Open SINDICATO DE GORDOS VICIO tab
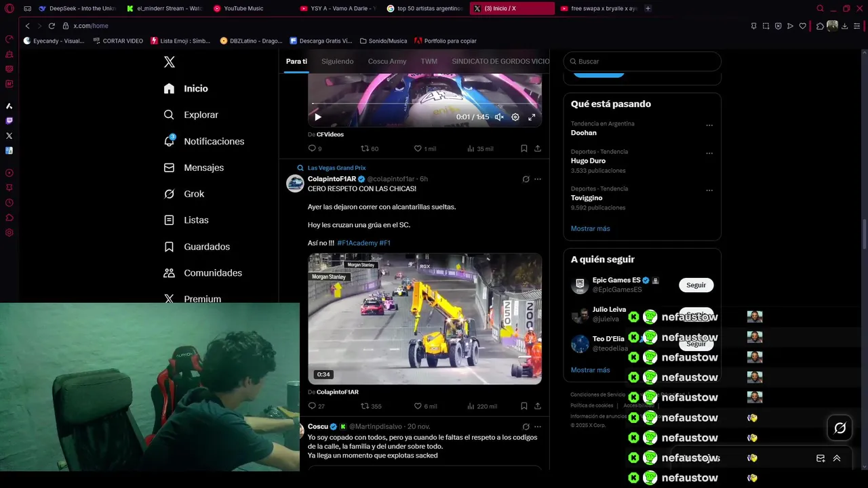The width and height of the screenshot is (868, 488). click(x=500, y=61)
